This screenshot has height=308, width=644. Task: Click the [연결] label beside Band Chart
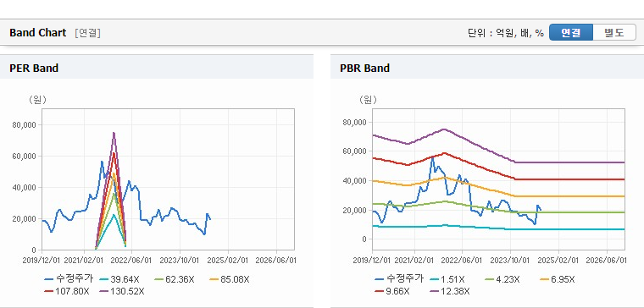[x=87, y=33]
